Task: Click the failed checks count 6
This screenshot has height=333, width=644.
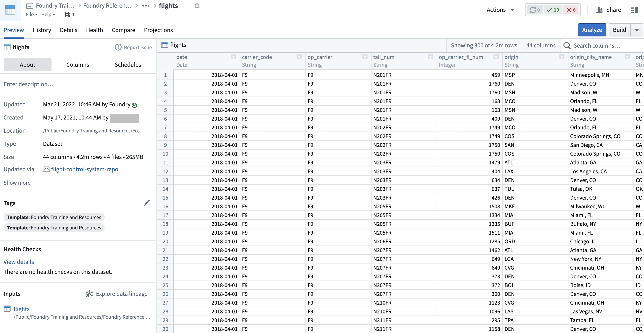Action: click(x=571, y=10)
